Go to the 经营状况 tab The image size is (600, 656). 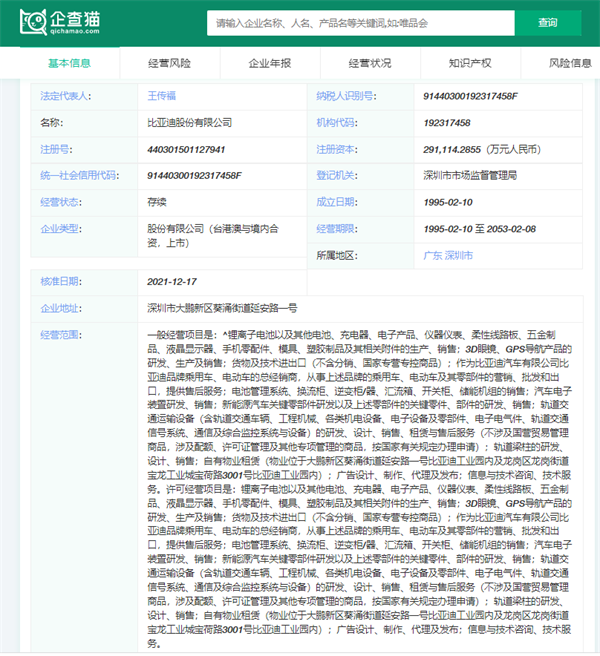370,63
